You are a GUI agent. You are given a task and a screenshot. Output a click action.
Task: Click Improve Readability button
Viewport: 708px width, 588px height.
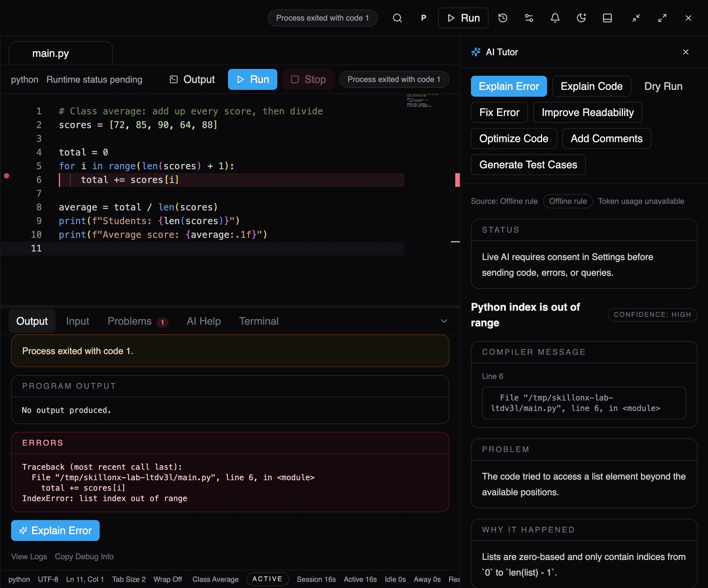pyautogui.click(x=587, y=112)
